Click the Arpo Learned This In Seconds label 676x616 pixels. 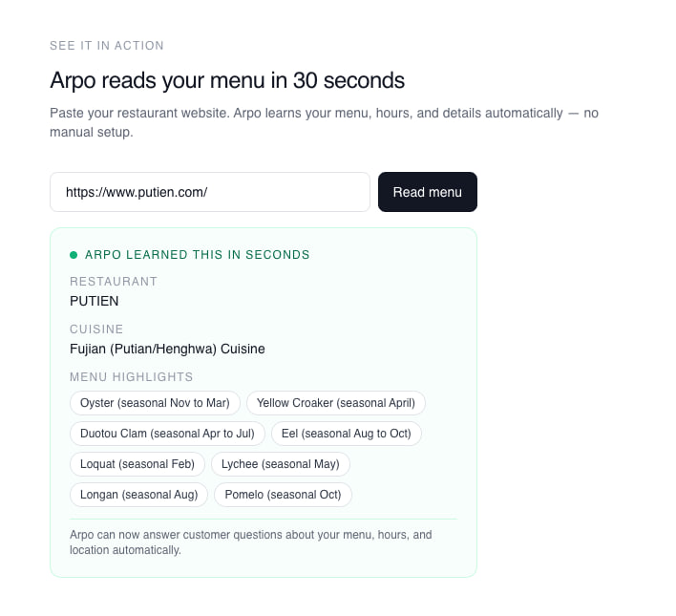[197, 255]
